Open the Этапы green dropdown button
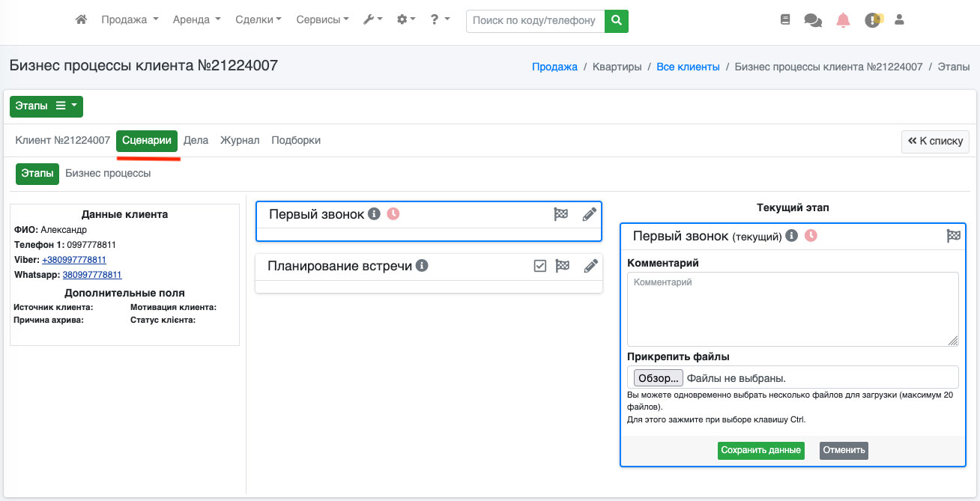 (46, 106)
